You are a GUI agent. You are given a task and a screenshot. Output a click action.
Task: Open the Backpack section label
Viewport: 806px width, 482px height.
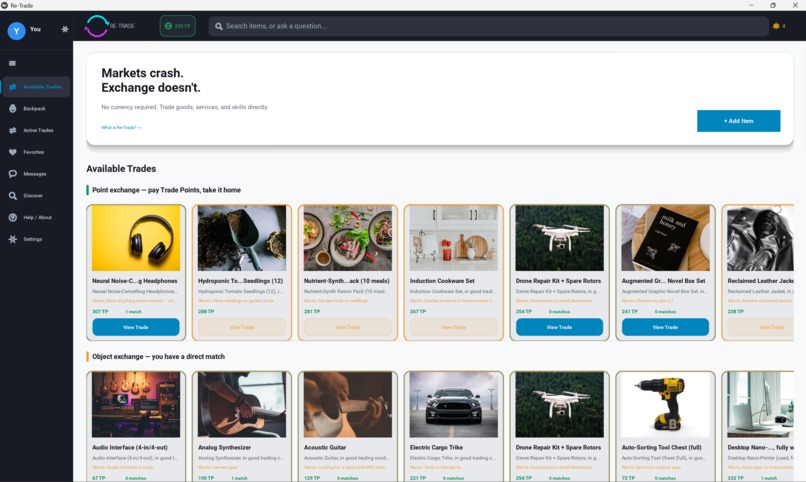[x=34, y=108]
